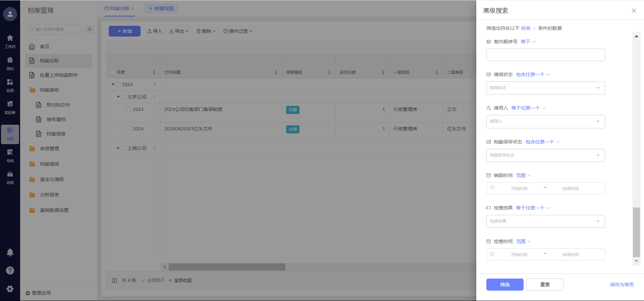Open the 待办 tasks icon
644x301 pixels.
click(x=10, y=63)
